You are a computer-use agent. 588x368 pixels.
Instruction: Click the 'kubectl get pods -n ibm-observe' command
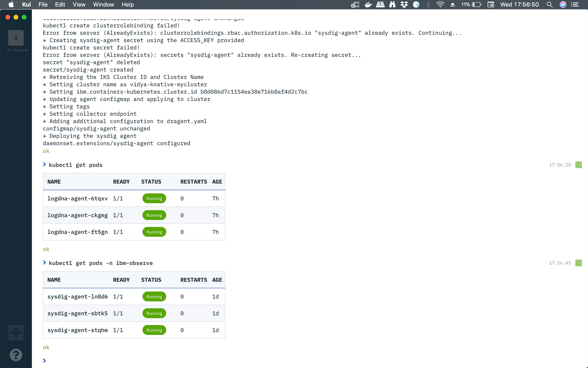[101, 263]
